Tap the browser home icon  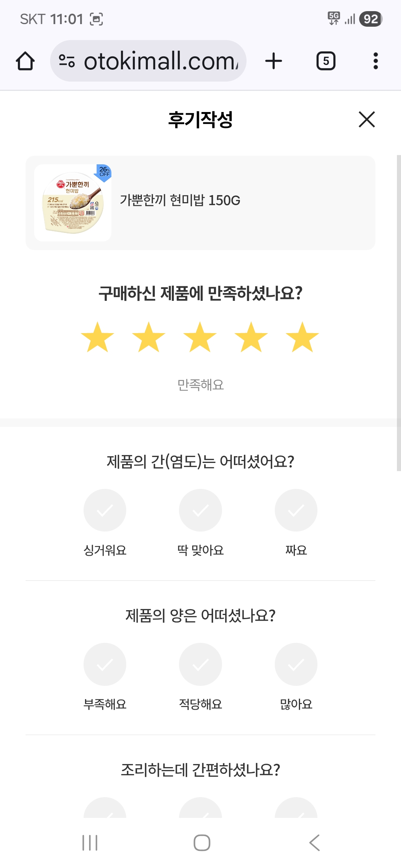[x=25, y=61]
